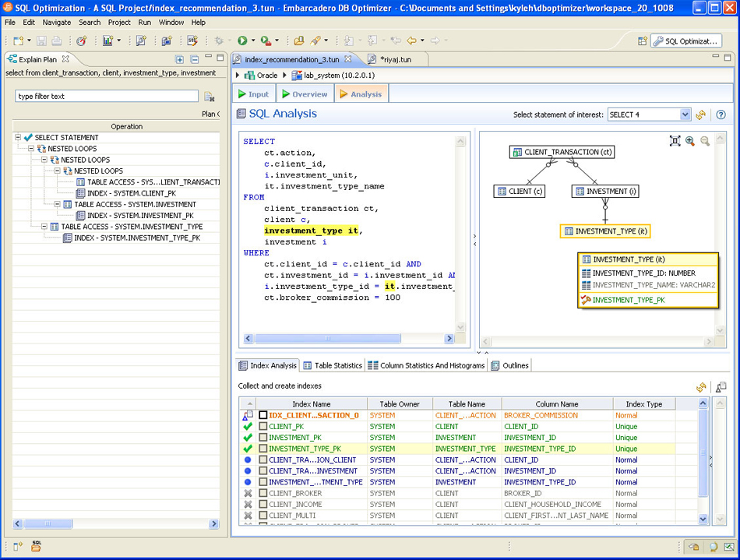Open SQL Analysis help icon
The height and width of the screenshot is (560, 740).
(721, 114)
